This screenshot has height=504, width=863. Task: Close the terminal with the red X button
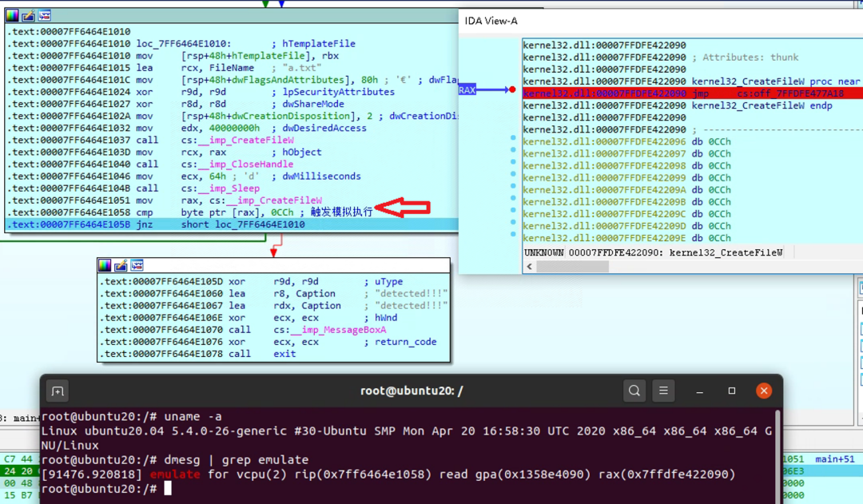[x=763, y=391]
